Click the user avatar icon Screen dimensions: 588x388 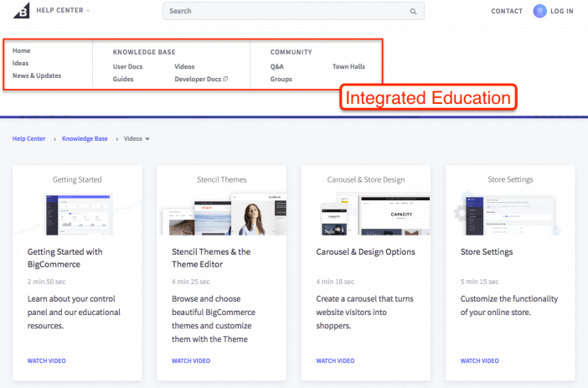[539, 11]
